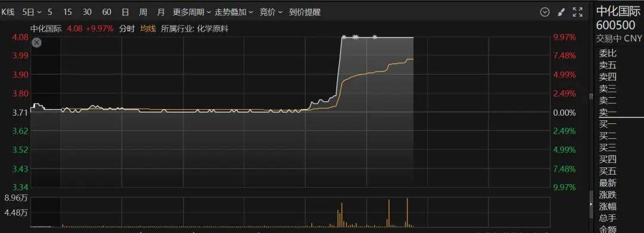Close the overlay with the gray X icon

pyautogui.click(x=36, y=42)
